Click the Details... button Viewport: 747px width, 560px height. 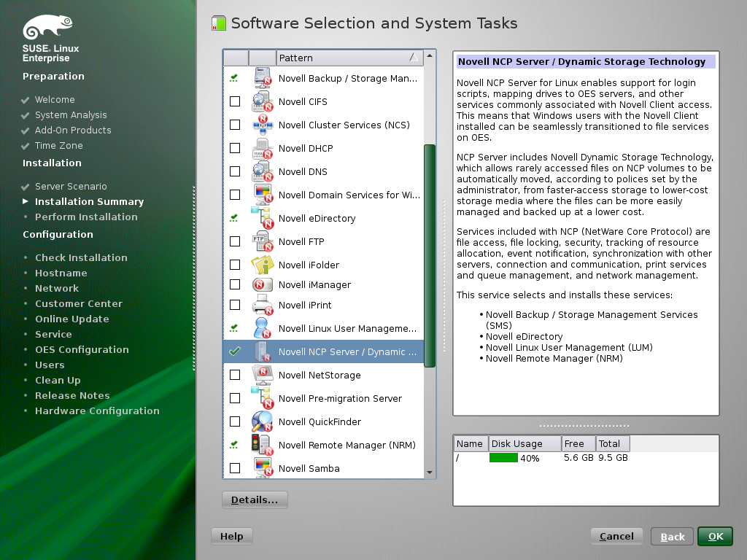point(255,500)
